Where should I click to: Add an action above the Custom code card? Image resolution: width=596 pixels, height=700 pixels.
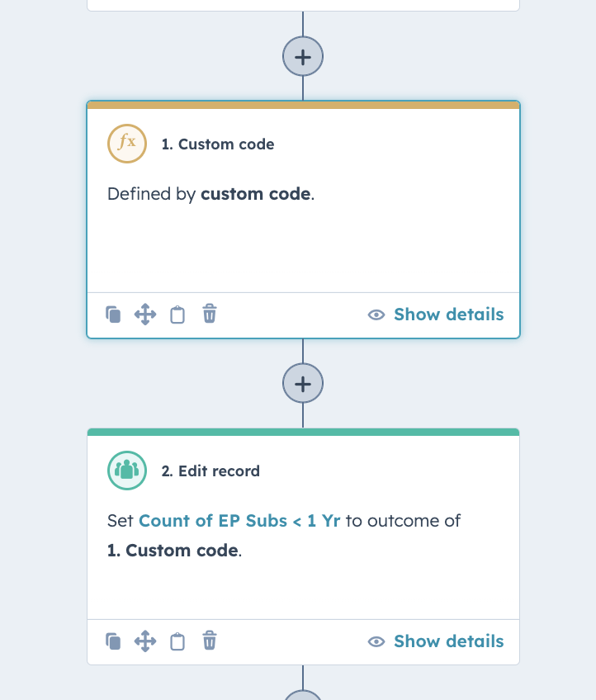click(303, 57)
